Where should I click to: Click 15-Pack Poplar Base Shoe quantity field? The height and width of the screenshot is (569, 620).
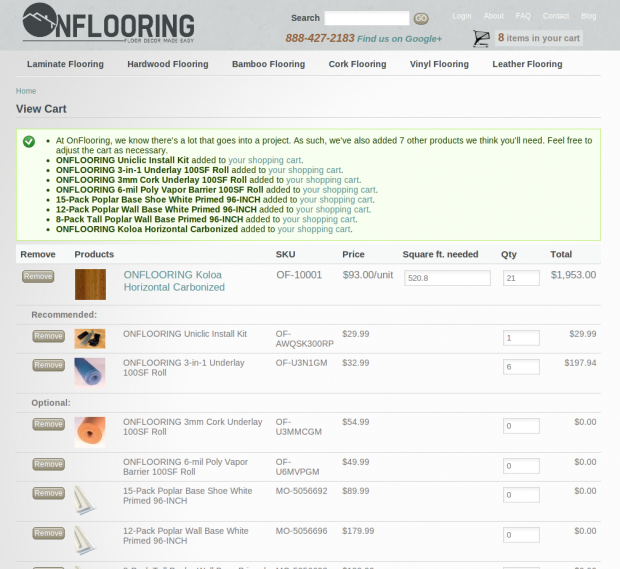521,495
